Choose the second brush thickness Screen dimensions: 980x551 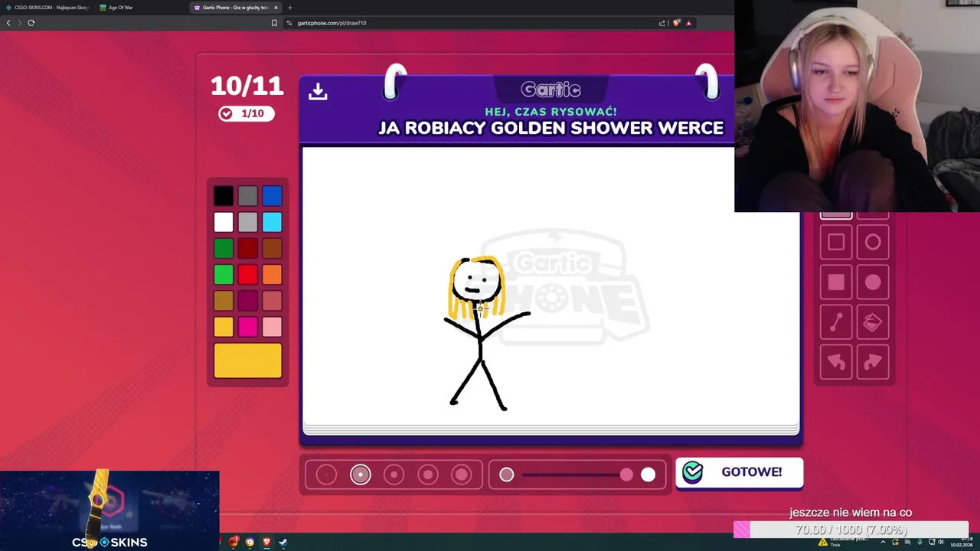pyautogui.click(x=361, y=475)
